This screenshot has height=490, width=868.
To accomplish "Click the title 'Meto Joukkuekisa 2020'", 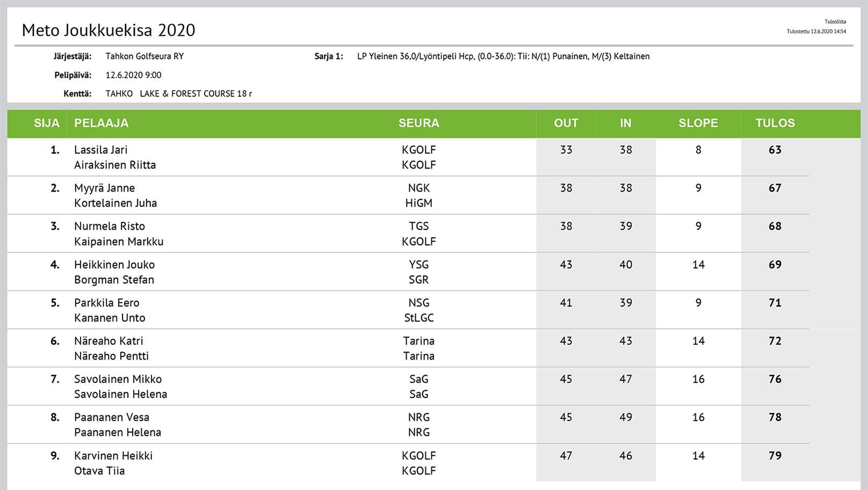I will (108, 30).
